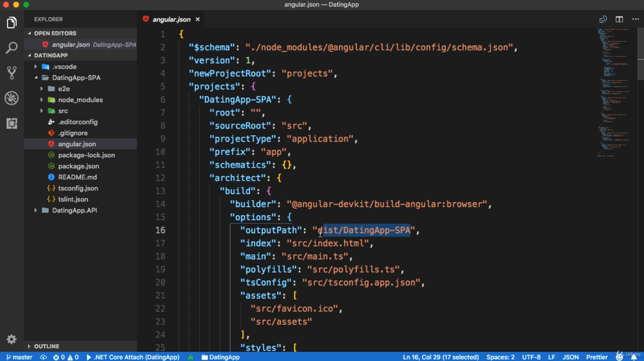Click "src/tsconfig.app.json" value on line 20
The width and height of the screenshot is (644, 361).
point(361,282)
